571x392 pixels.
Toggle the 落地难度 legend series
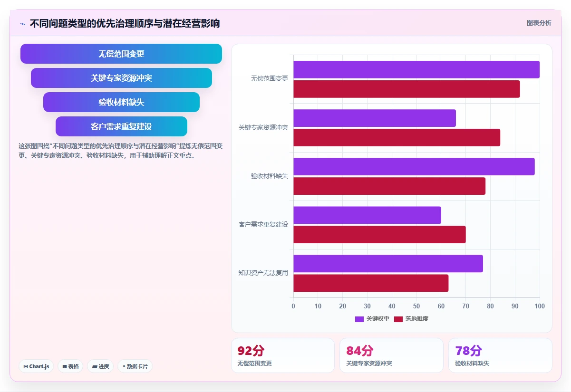point(411,319)
